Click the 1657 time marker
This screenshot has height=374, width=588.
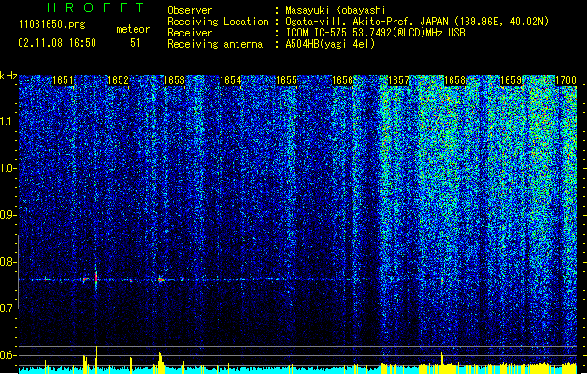398,80
